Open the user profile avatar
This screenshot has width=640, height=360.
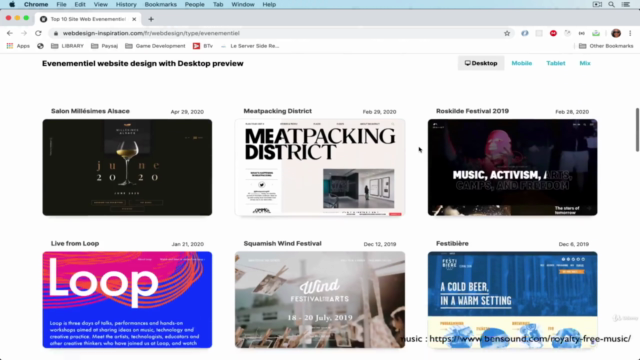(x=616, y=33)
